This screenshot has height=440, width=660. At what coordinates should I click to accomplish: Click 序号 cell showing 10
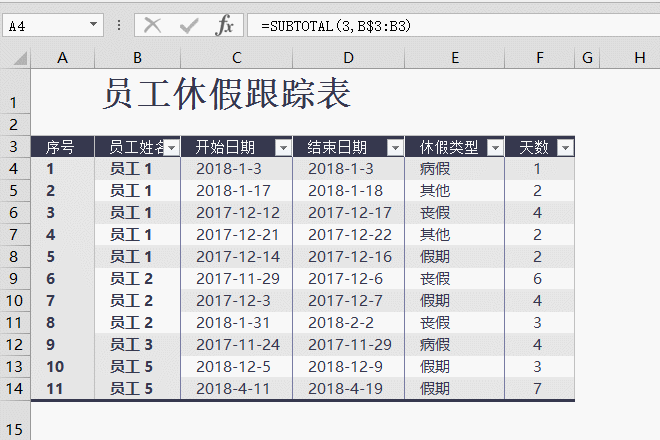pos(62,366)
